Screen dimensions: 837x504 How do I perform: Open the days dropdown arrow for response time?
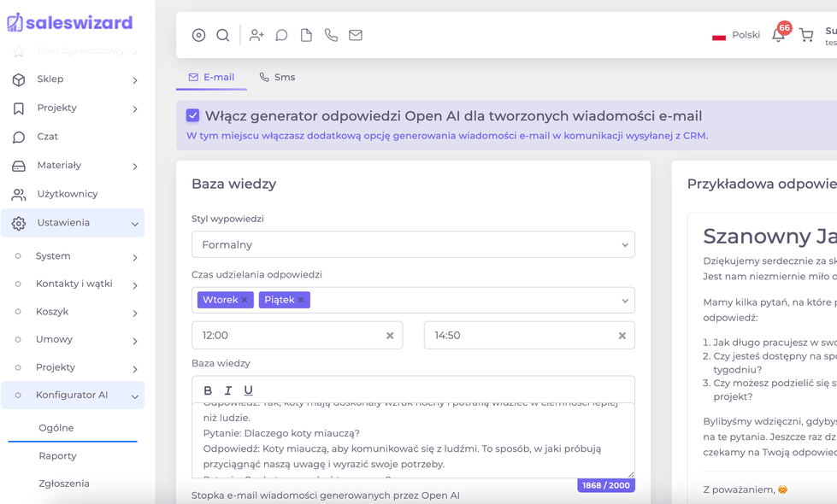pyautogui.click(x=625, y=301)
